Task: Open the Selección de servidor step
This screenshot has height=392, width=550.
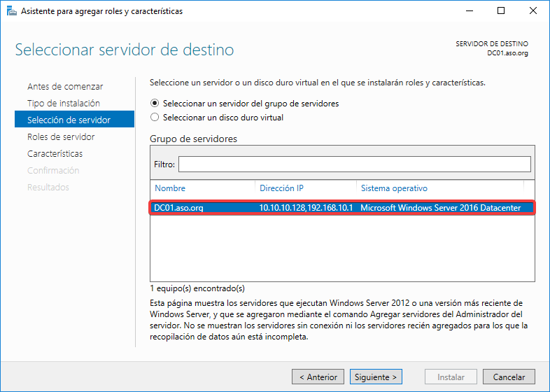Action: (69, 120)
